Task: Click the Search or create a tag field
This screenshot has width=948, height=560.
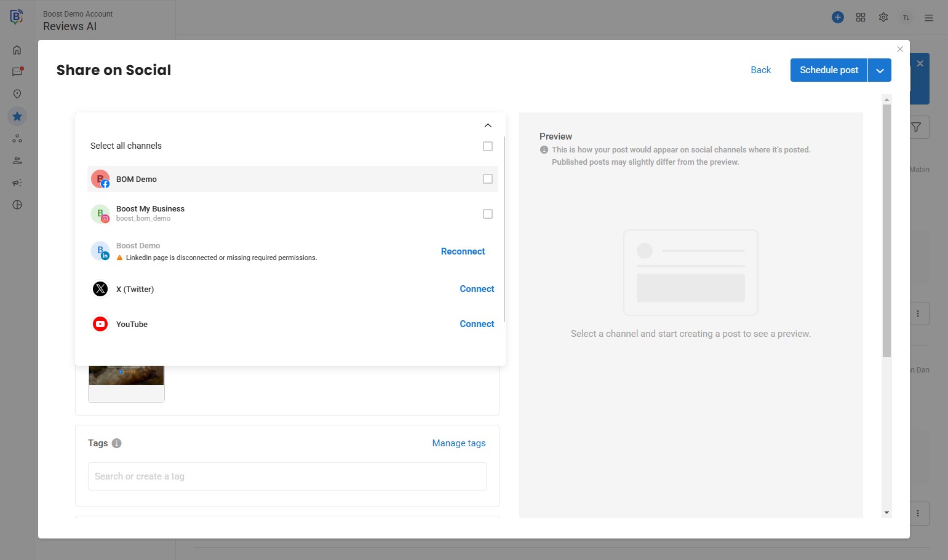Action: [287, 476]
